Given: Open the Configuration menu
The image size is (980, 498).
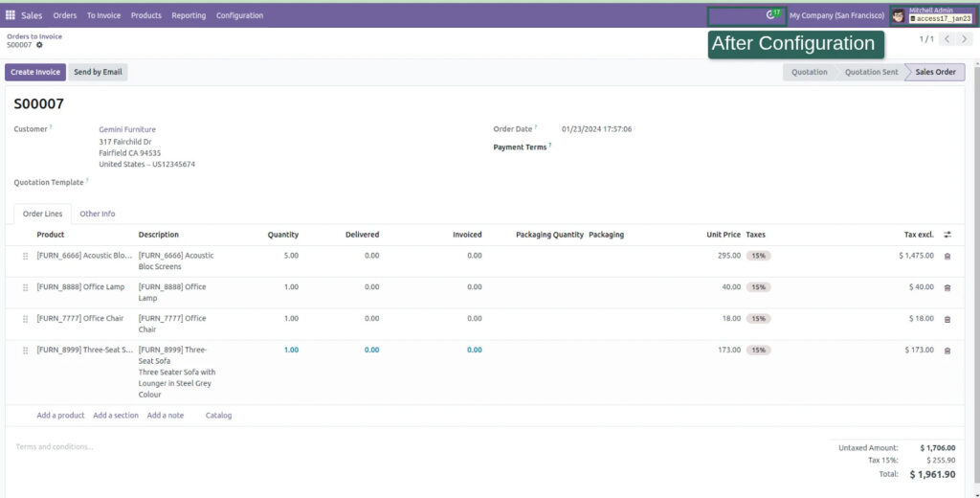Looking at the screenshot, I should point(239,15).
